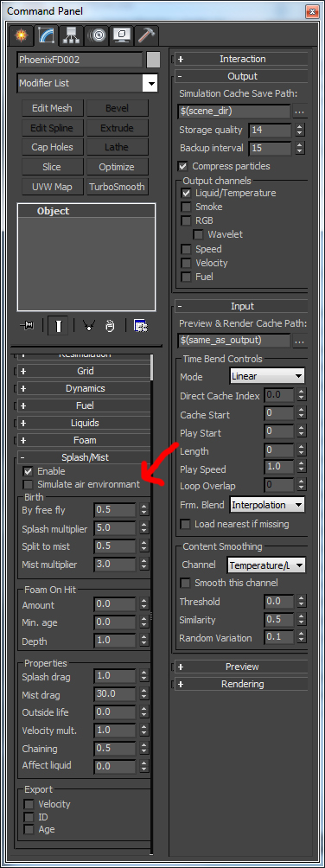Expand the Interaction rollout

point(241,60)
